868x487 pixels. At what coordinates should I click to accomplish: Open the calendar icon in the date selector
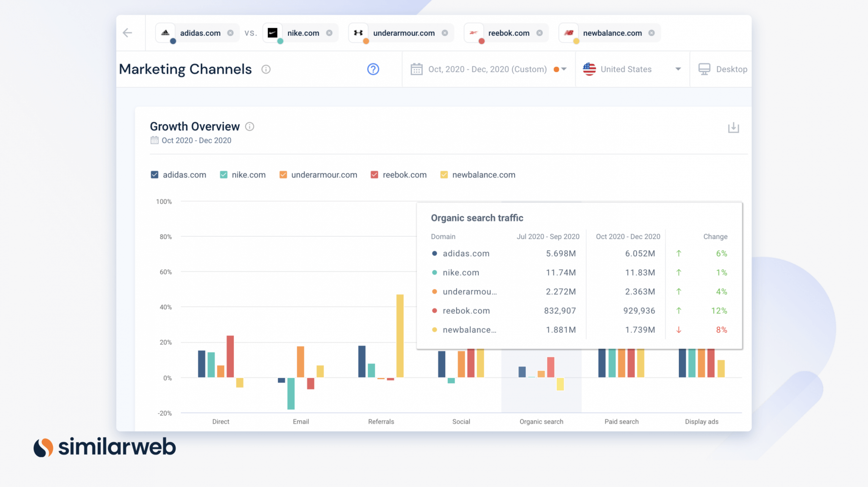coord(417,69)
